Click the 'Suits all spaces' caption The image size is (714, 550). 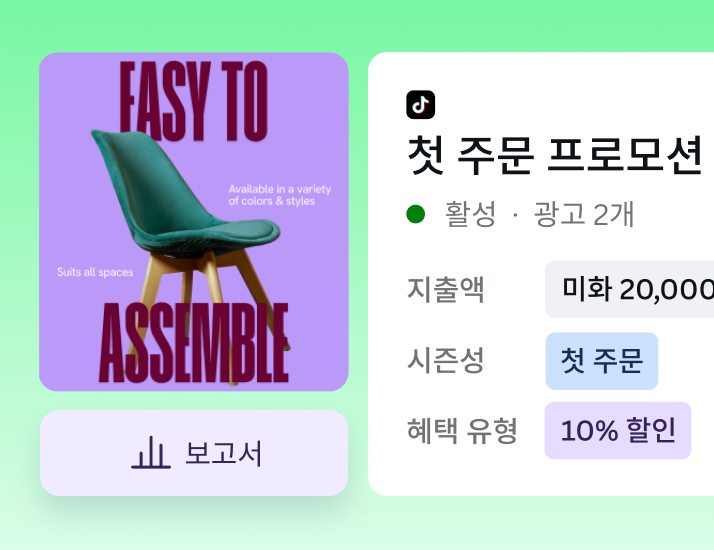95,272
